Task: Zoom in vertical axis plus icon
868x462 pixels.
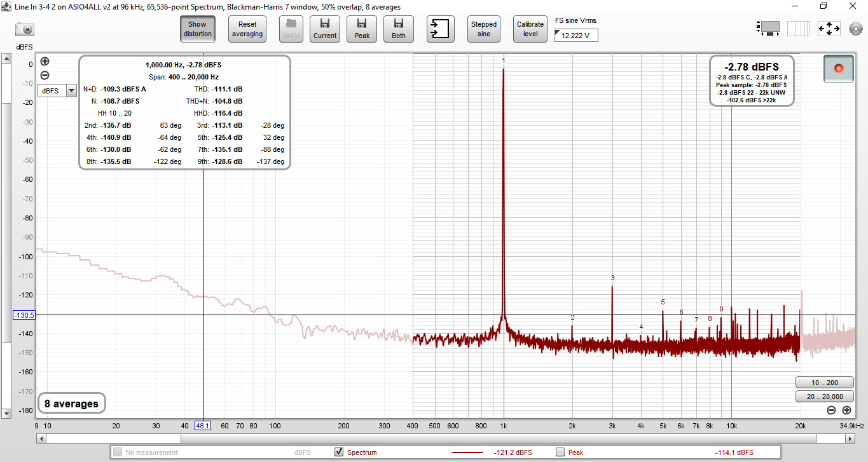Action: pos(45,62)
